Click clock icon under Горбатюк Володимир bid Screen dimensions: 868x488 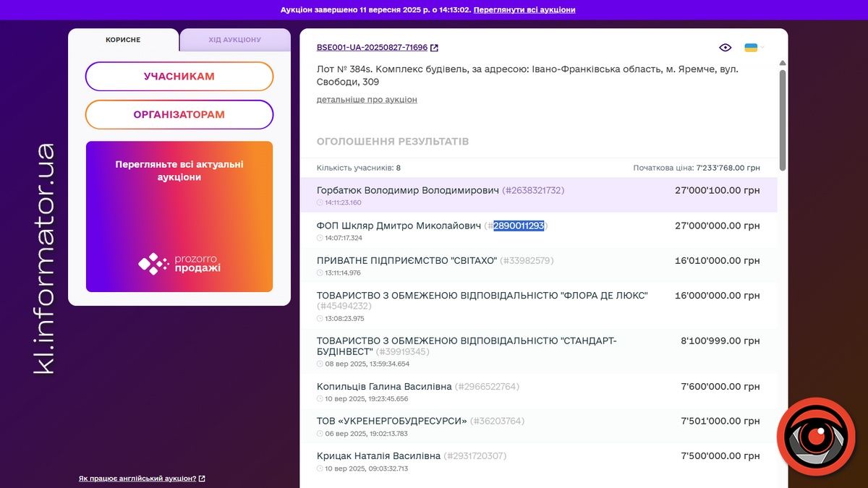(x=320, y=203)
